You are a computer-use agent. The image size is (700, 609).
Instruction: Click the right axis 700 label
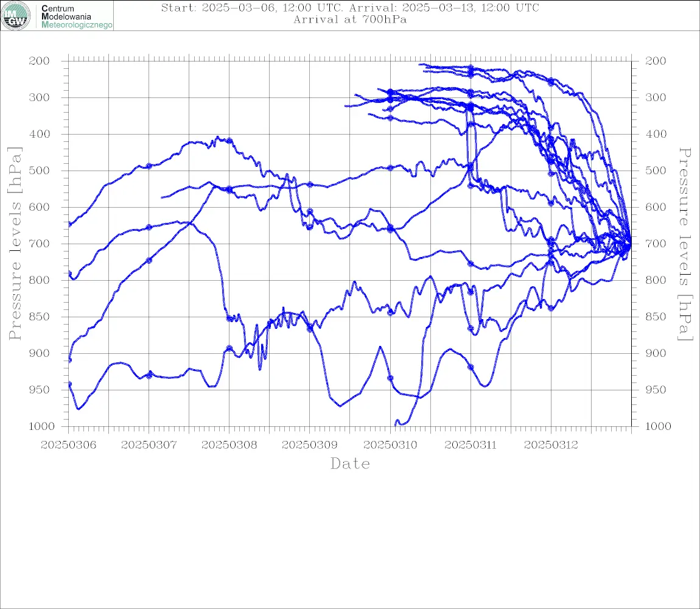click(656, 244)
